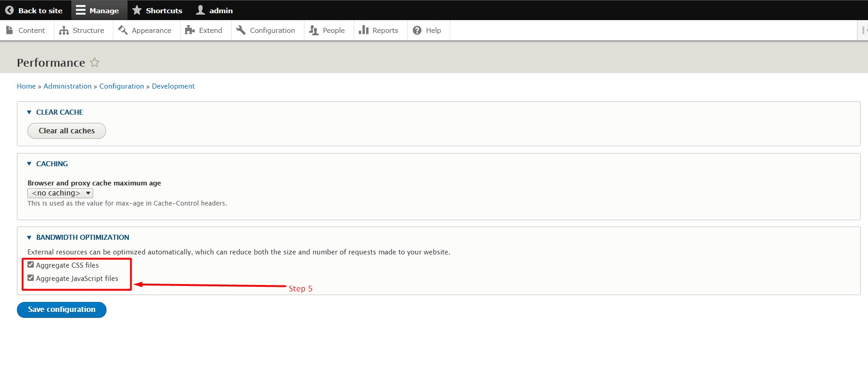868x375 pixels.
Task: Click the Configuration wrench icon
Action: point(241,30)
